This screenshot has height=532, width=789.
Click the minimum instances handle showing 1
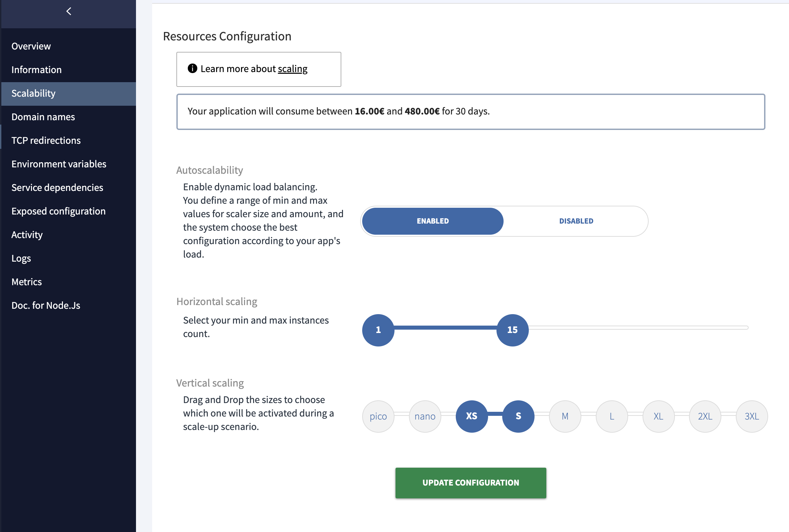[x=378, y=330]
